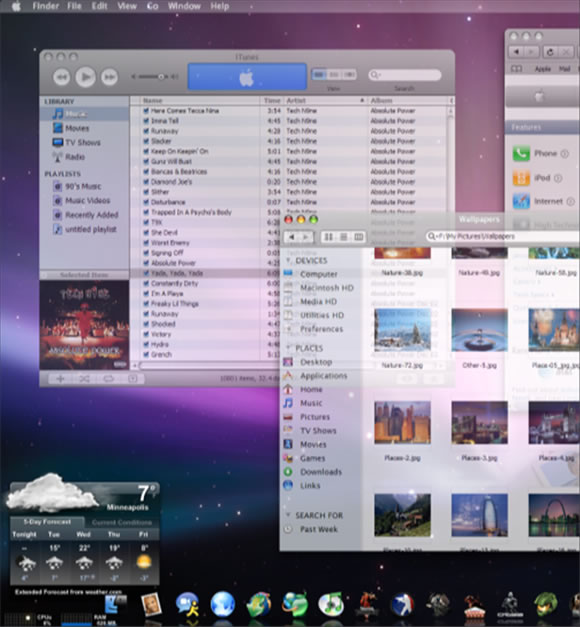Select the Nature-72.jpg thumbnail

(x=402, y=330)
